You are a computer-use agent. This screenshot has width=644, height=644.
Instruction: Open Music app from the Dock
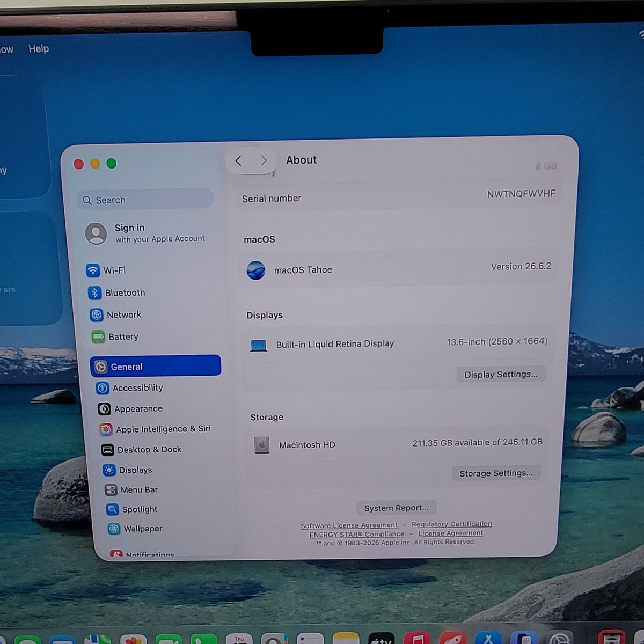pyautogui.click(x=417, y=638)
